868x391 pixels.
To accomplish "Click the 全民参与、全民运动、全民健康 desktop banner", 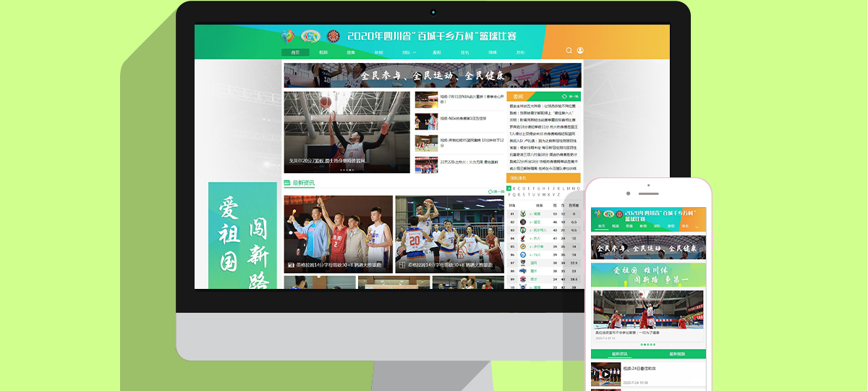I will 432,75.
